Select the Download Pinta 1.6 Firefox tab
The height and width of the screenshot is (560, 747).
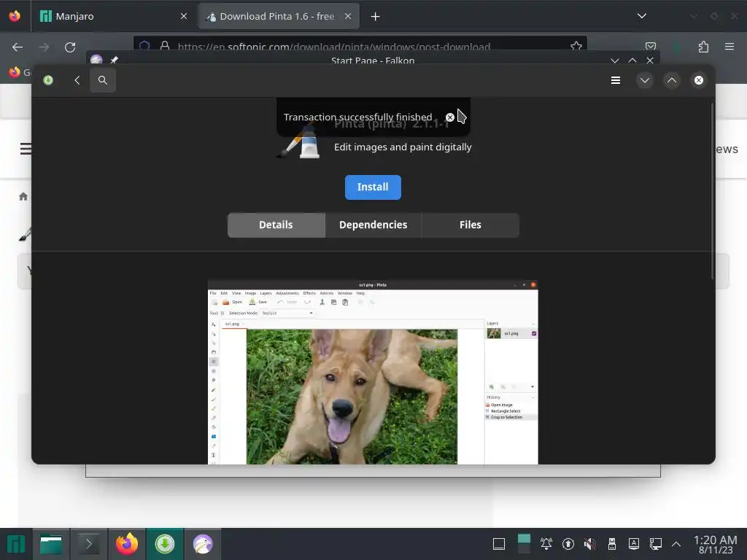coord(279,16)
